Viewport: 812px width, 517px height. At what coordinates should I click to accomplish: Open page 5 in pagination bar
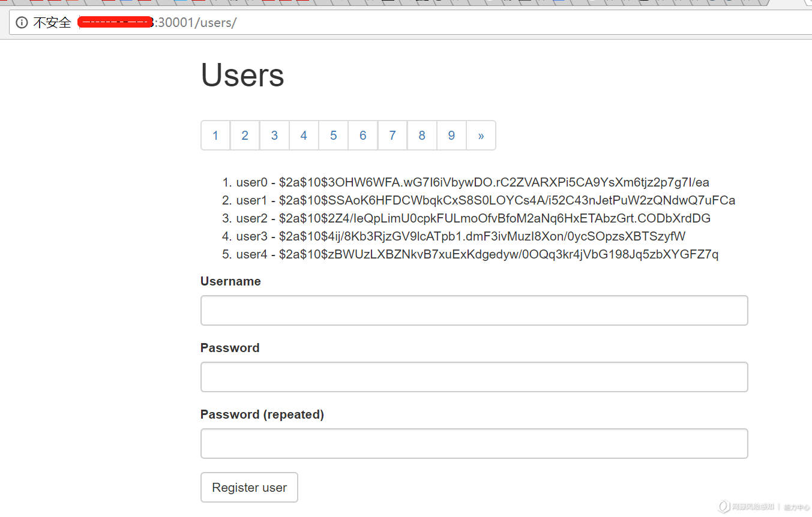pos(333,136)
